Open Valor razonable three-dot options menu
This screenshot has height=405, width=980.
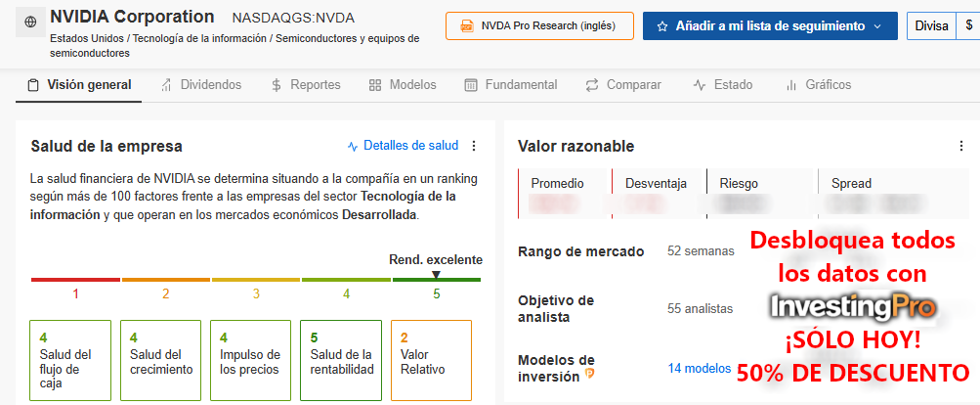tap(961, 146)
